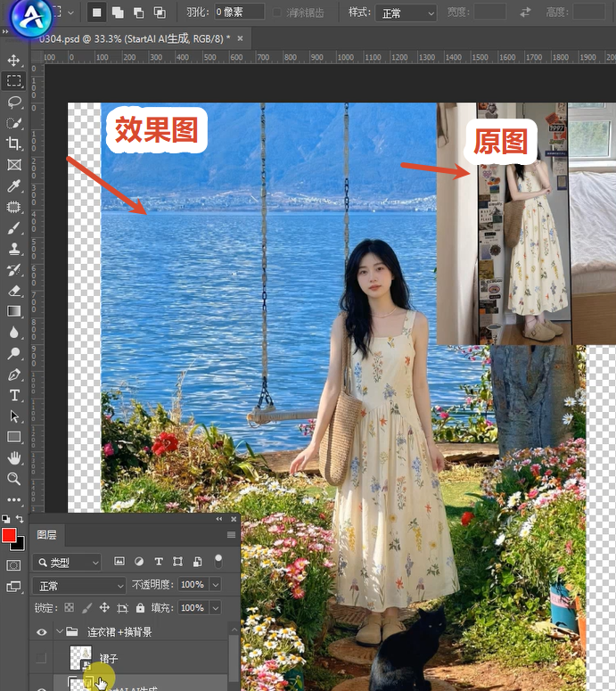Open the 正常 blend mode dropdown in Layers
The width and height of the screenshot is (616, 691).
(x=79, y=586)
